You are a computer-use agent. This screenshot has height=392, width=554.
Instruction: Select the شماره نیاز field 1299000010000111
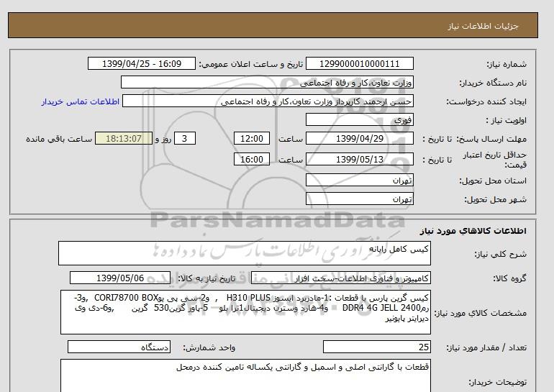click(359, 64)
